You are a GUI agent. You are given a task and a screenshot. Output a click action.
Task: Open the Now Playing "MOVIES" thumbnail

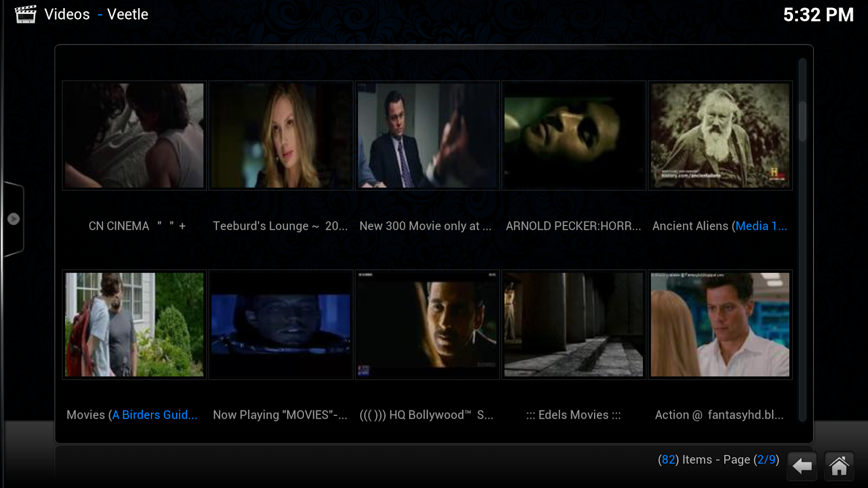[x=281, y=324]
